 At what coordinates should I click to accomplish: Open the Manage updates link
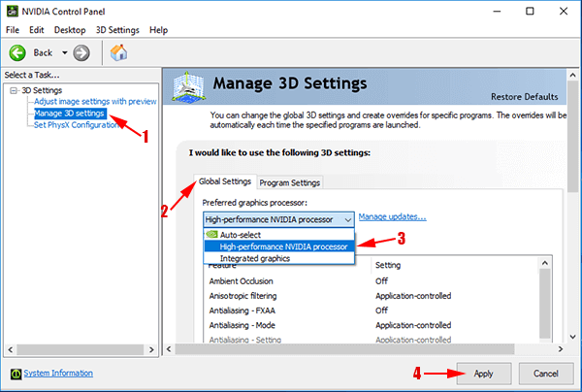(392, 216)
